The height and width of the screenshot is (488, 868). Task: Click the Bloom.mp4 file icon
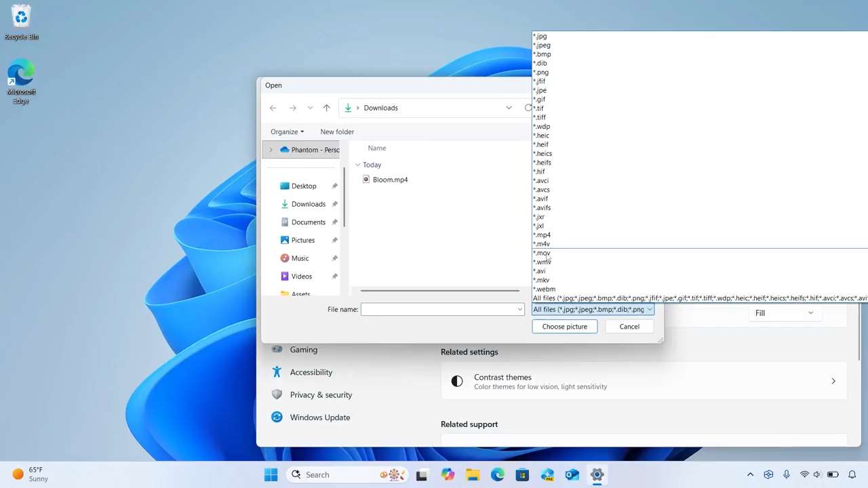(x=366, y=180)
